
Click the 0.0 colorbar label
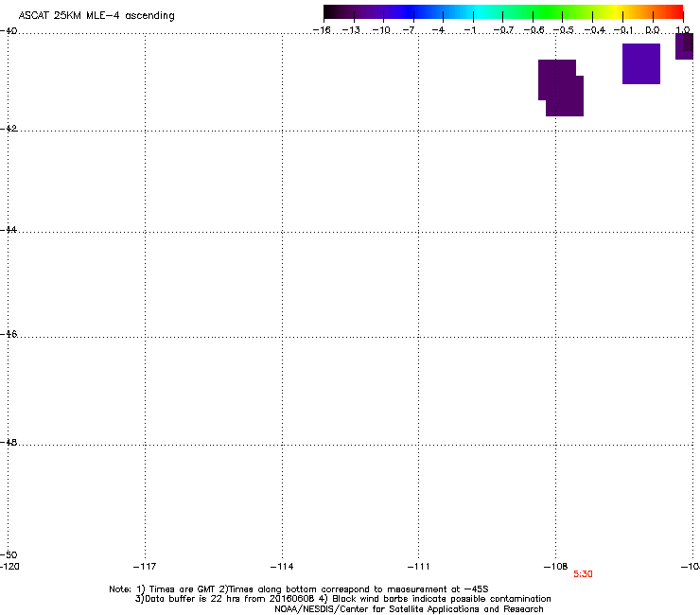click(653, 30)
